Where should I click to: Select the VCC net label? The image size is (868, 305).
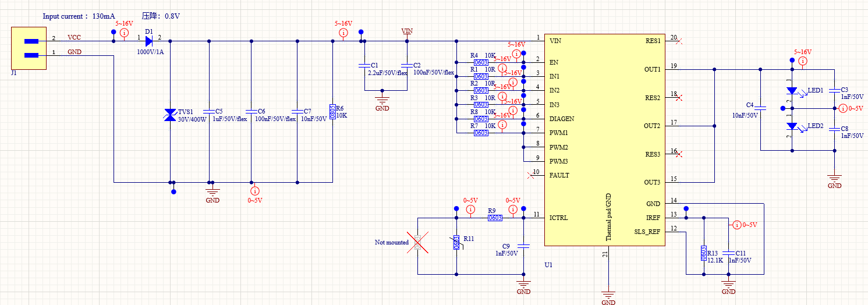pos(74,37)
